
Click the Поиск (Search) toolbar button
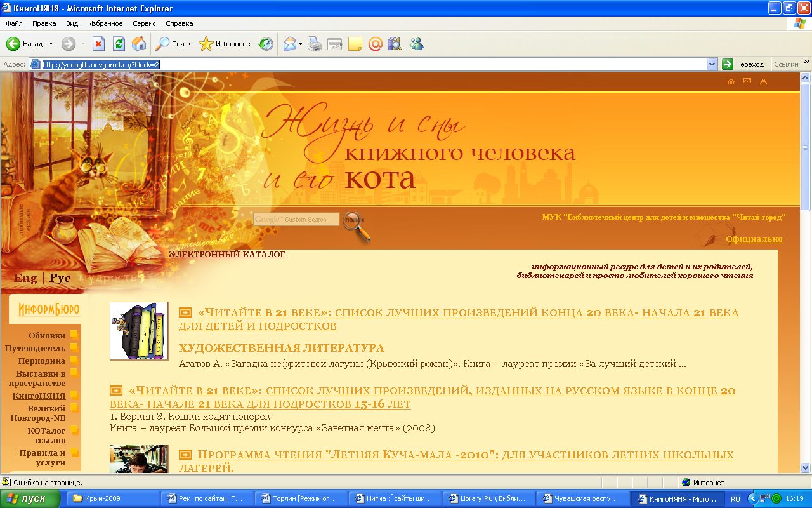[173, 44]
